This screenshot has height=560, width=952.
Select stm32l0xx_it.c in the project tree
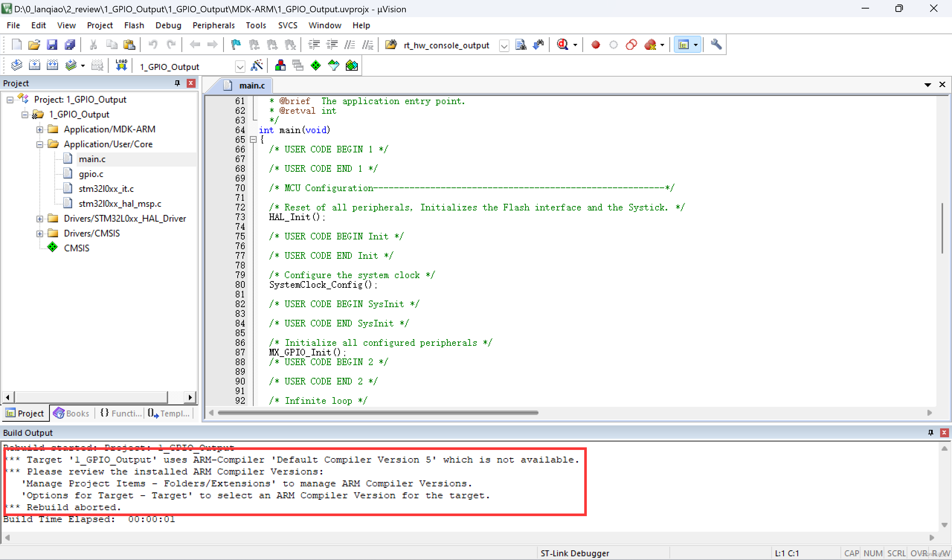tap(106, 189)
